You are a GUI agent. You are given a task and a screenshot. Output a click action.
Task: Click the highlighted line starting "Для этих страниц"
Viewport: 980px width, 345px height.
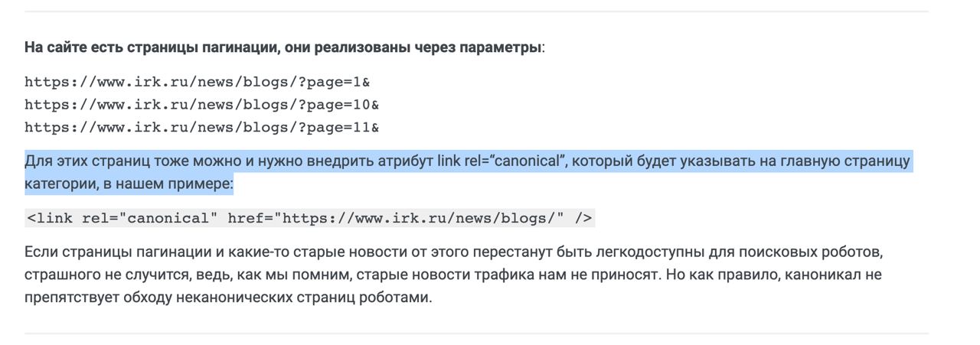(467, 162)
